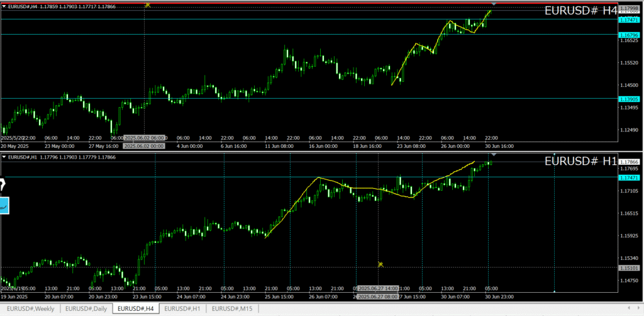Click the 2025.06.27 14:00 time tooltip
This screenshot has height=316, width=644.
coord(378,288)
